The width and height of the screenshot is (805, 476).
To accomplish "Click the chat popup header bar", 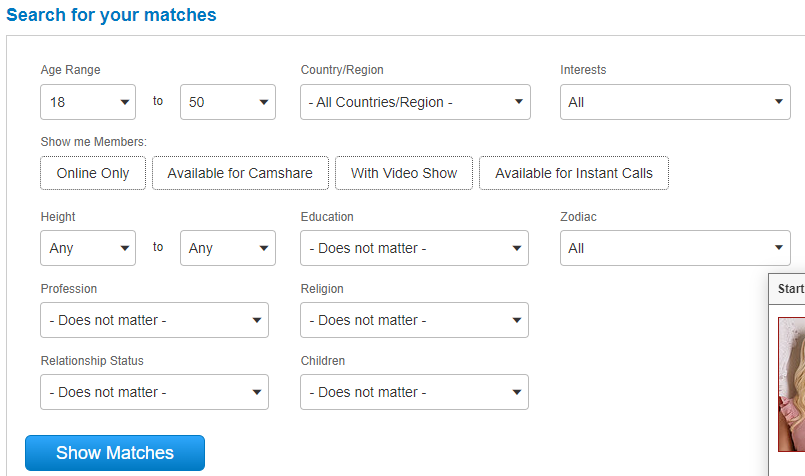I will tap(788, 289).
